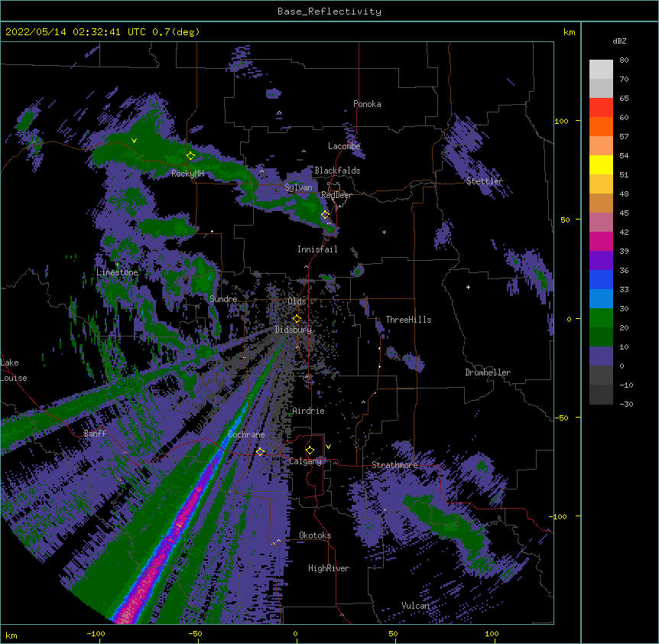Select the green swatch between 30 and 20
659x644 pixels.
click(x=601, y=318)
